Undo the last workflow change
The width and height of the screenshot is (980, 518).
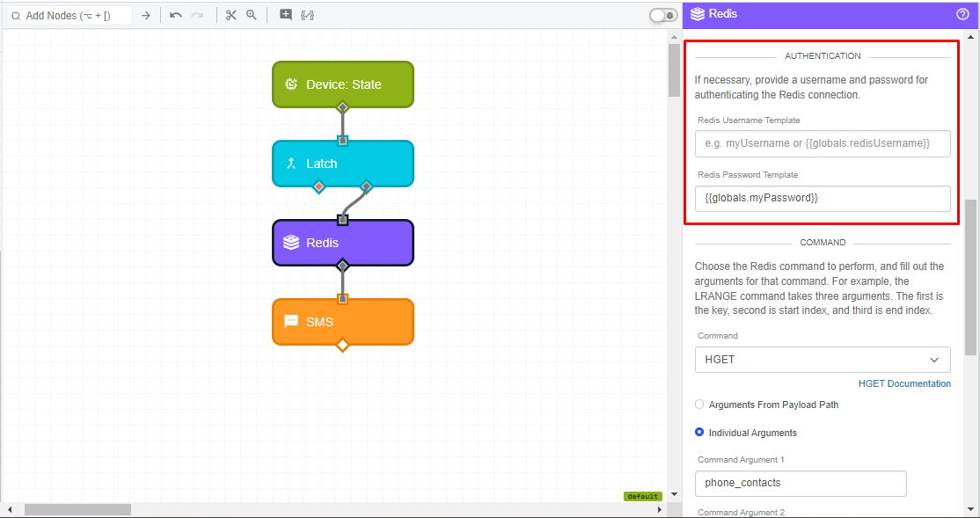pyautogui.click(x=176, y=15)
